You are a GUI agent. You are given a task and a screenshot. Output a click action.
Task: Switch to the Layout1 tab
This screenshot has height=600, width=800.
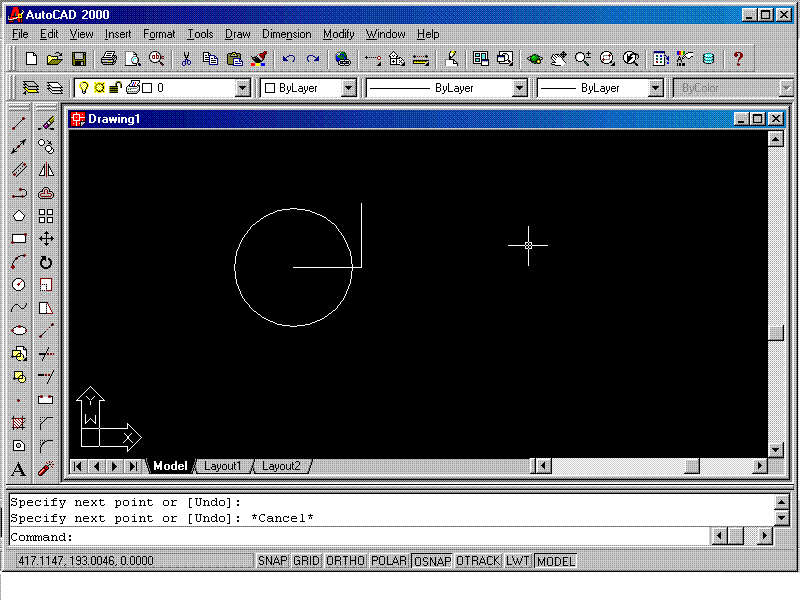pyautogui.click(x=222, y=466)
